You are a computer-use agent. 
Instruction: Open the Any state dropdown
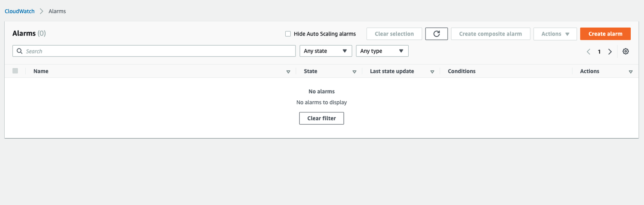coord(326,51)
